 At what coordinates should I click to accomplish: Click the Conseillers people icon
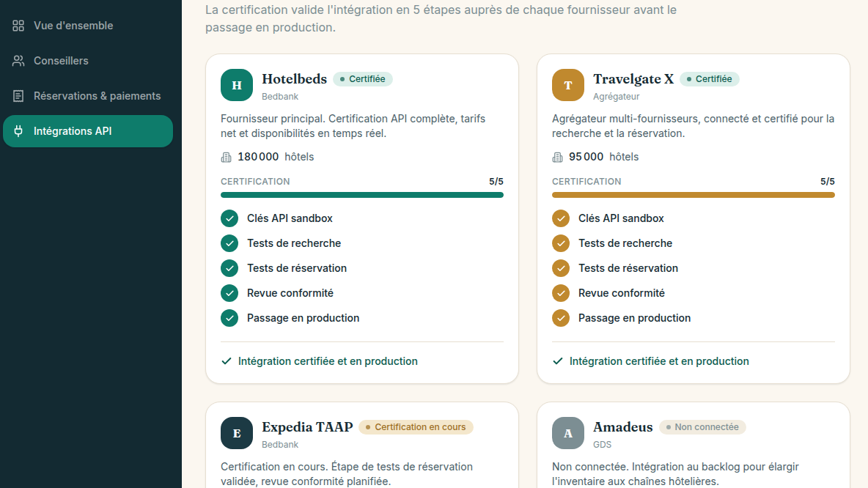pyautogui.click(x=18, y=61)
